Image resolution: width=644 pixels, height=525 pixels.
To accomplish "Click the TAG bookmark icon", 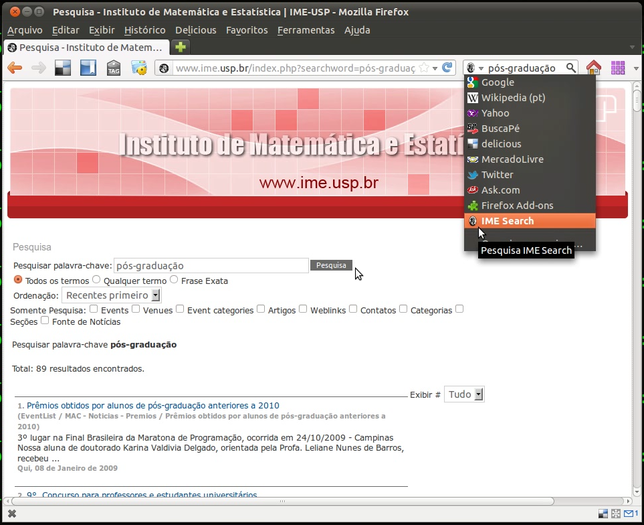I will click(113, 68).
